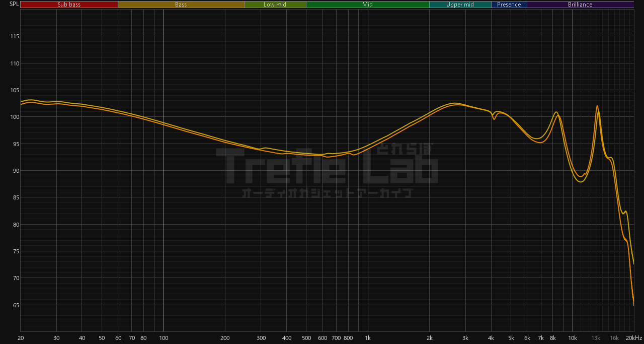Click the 10k frequency axis label
Screen dimensions: 644x344
(x=573, y=338)
